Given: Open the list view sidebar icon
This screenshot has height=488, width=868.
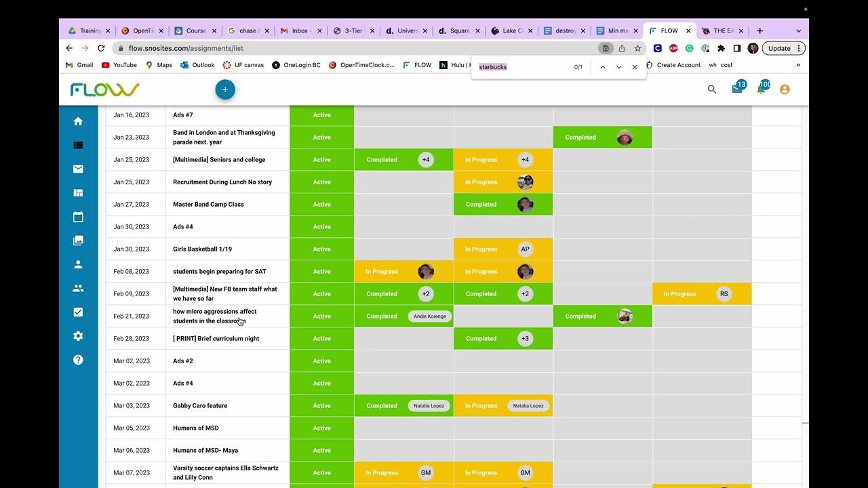Looking at the screenshot, I should coord(78,145).
